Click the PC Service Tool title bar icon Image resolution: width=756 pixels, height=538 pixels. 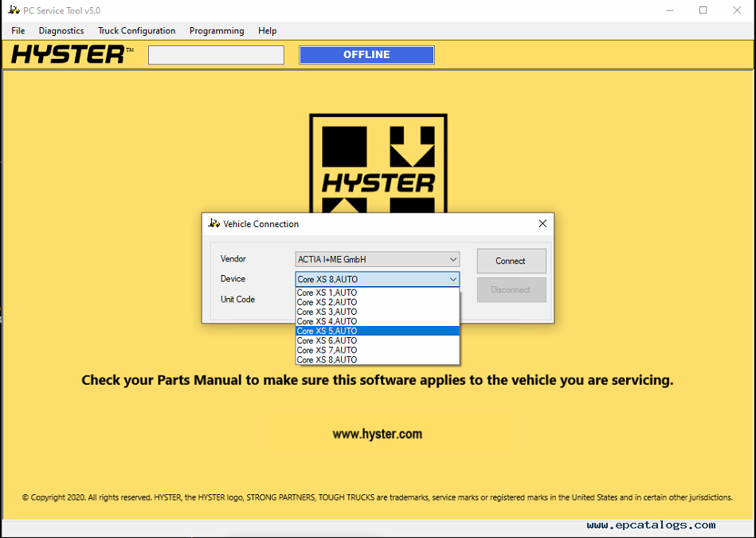tap(12, 10)
